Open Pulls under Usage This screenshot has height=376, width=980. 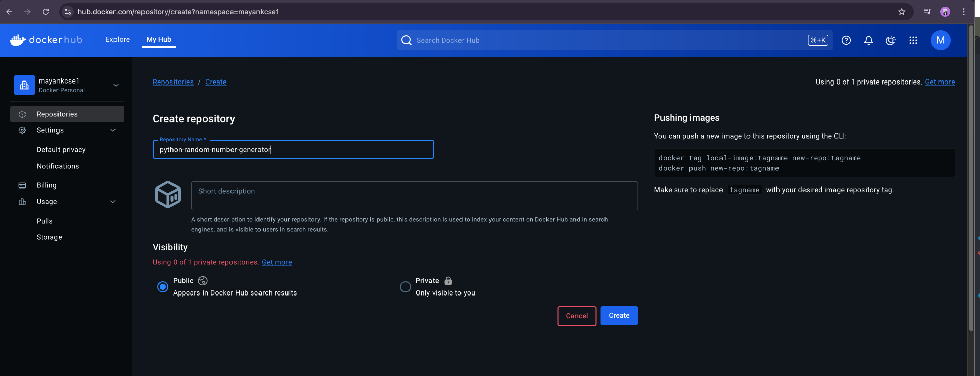click(x=45, y=221)
